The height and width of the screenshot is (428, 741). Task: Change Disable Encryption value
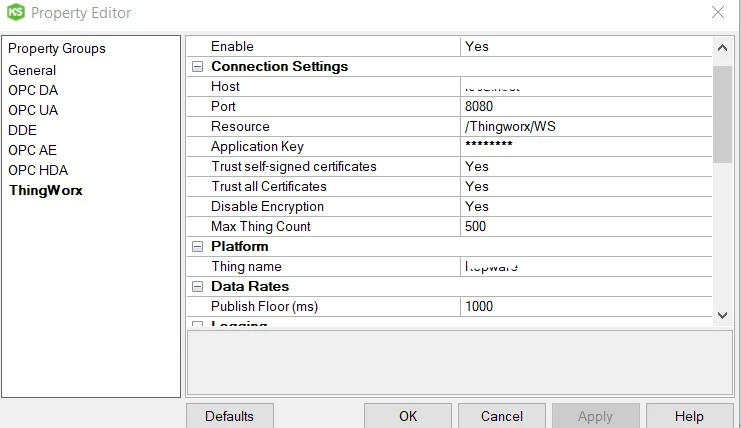click(586, 206)
